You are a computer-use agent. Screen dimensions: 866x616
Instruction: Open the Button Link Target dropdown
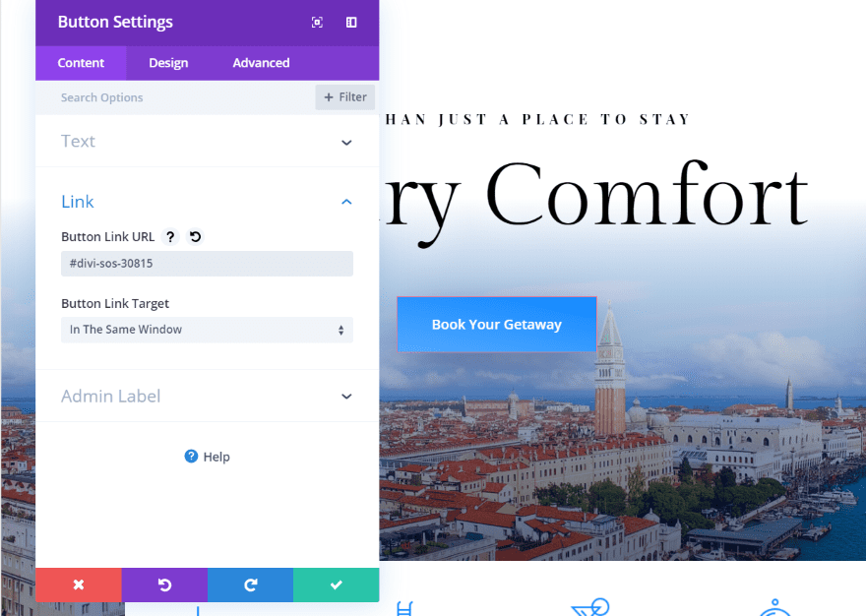coord(207,330)
